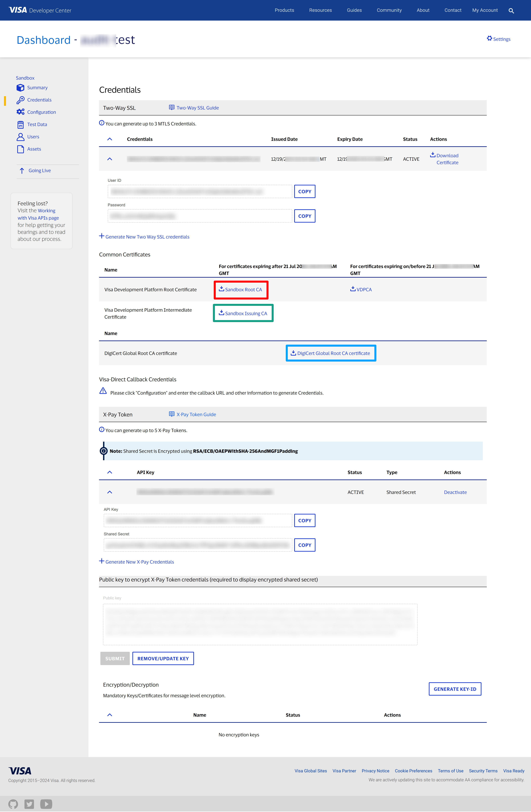Image resolution: width=531 pixels, height=812 pixels.
Task: Open the Products menu
Action: pos(284,10)
